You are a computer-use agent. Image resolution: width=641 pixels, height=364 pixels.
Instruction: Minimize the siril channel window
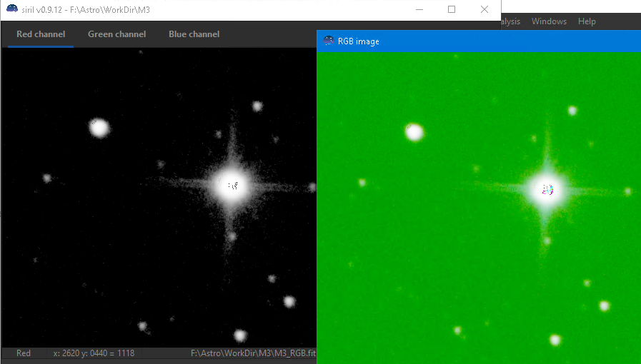(419, 9)
